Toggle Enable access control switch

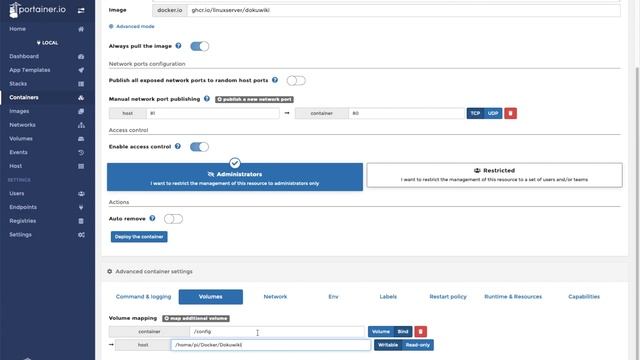tap(199, 147)
